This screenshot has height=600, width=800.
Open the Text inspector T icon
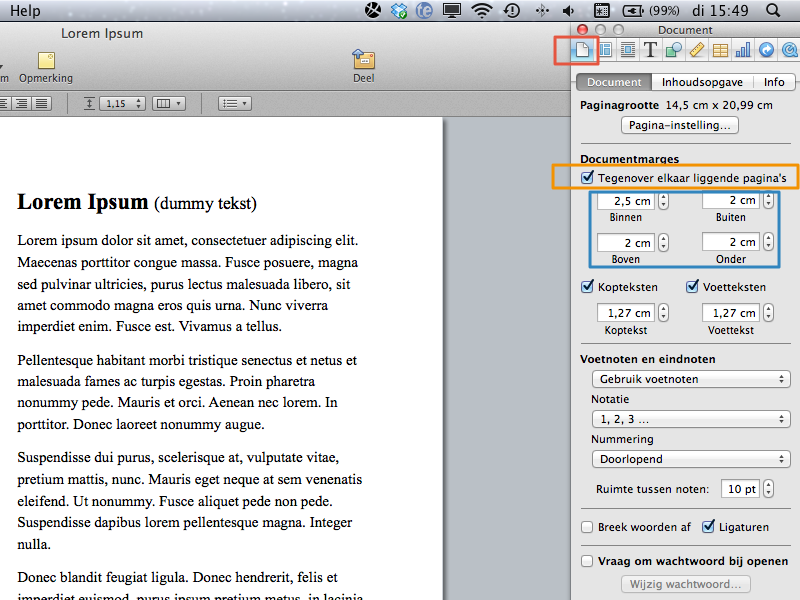pyautogui.click(x=650, y=50)
